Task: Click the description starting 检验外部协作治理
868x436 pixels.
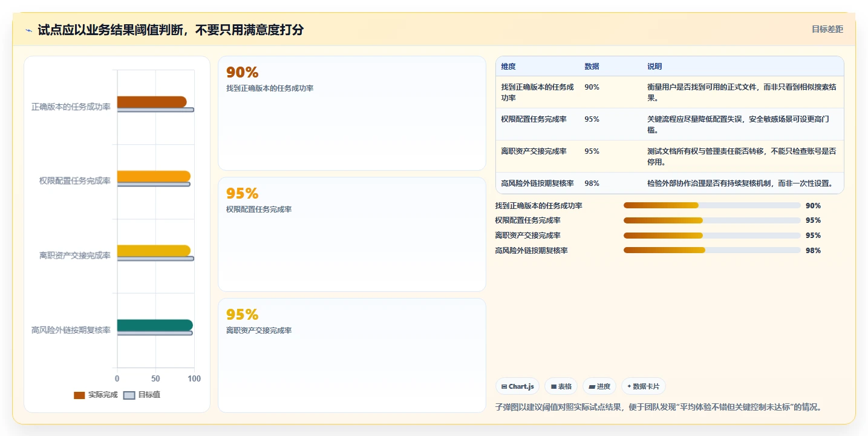Action: pos(740,183)
